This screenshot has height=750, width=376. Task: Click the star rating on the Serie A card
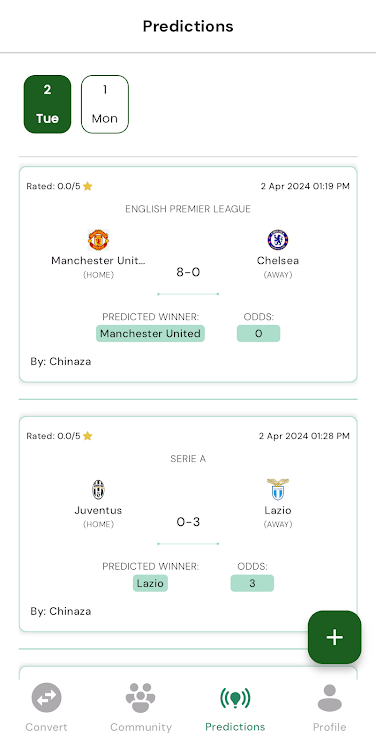pyautogui.click(x=87, y=436)
